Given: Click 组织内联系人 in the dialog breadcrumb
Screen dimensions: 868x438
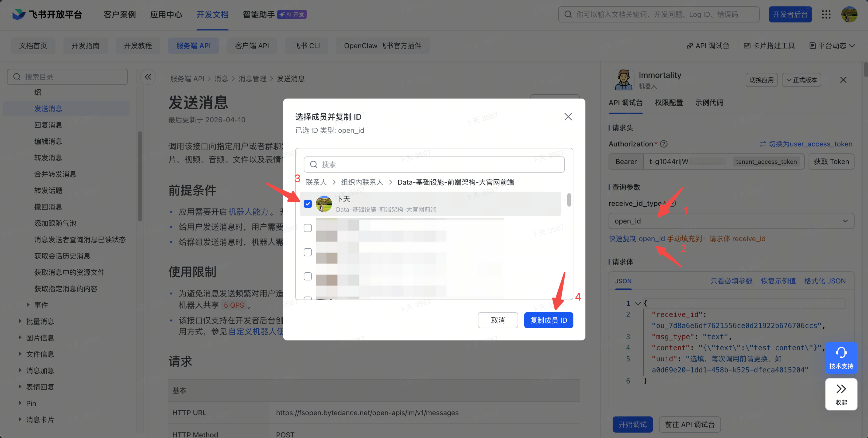Looking at the screenshot, I should (x=362, y=182).
